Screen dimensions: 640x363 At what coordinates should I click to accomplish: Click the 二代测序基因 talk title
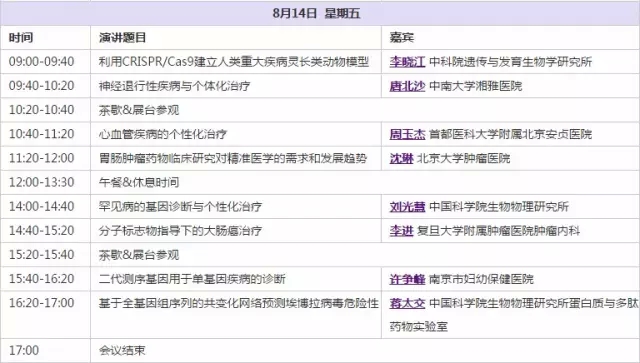192,279
